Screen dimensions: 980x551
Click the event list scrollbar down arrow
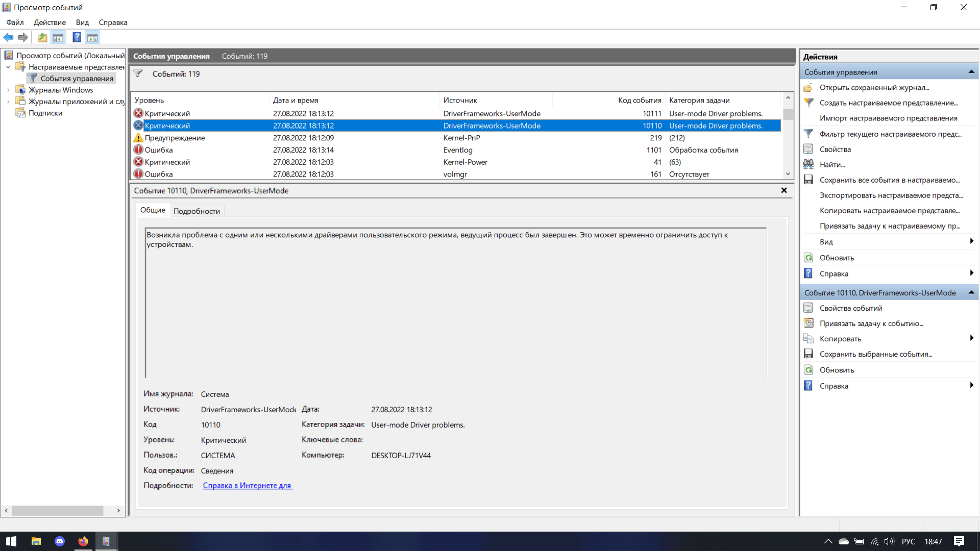(788, 174)
